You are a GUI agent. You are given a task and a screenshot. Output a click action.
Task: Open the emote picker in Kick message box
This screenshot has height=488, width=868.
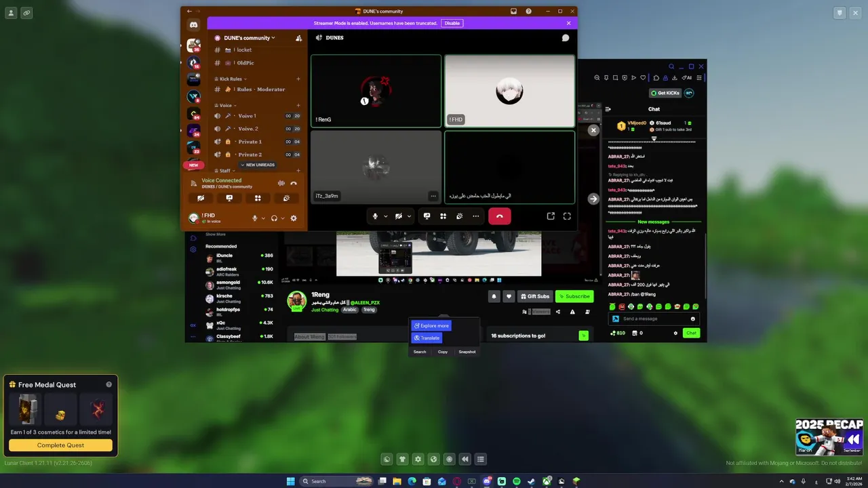click(692, 319)
